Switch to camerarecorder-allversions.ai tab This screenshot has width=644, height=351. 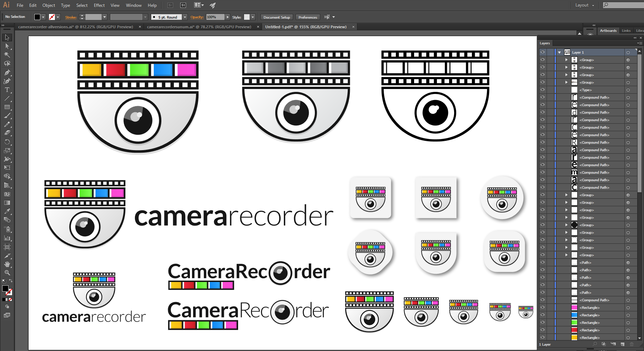point(75,27)
